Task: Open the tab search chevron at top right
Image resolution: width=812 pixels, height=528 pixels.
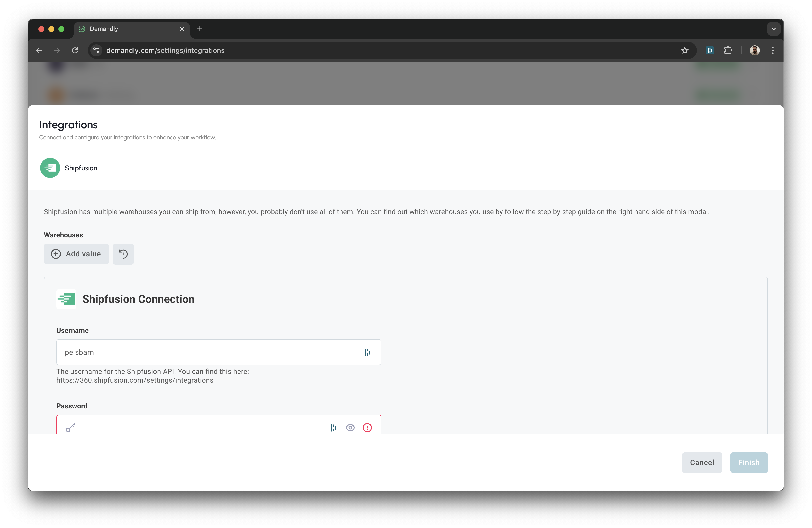Action: tap(773, 29)
